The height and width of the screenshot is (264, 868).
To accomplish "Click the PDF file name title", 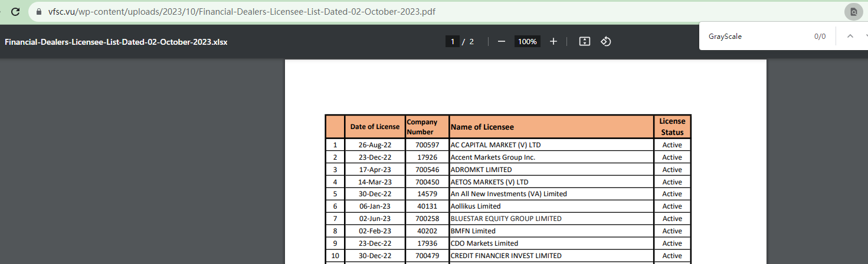I will [116, 42].
